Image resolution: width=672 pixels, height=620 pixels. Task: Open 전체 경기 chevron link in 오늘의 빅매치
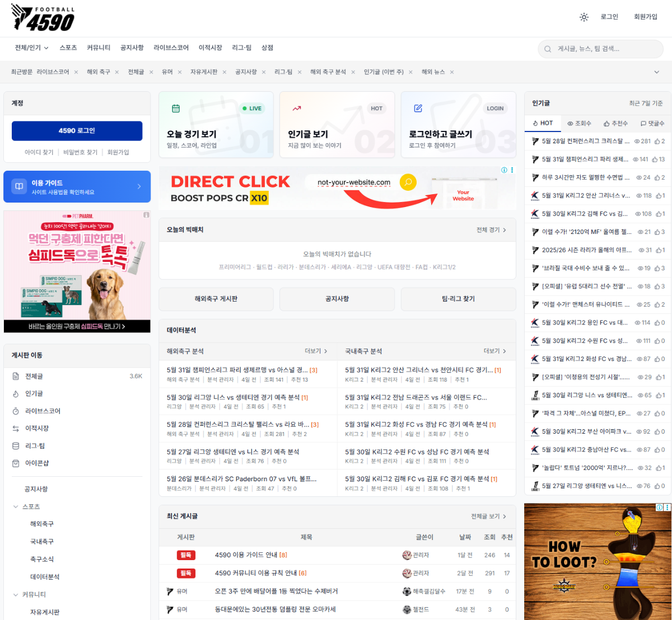point(491,230)
